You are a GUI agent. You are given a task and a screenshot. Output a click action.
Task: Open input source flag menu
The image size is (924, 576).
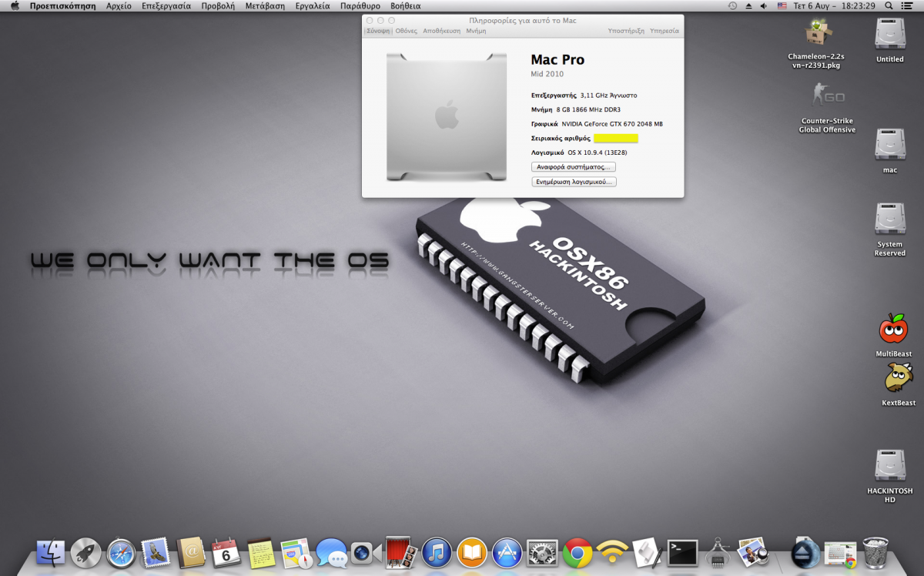782,5
